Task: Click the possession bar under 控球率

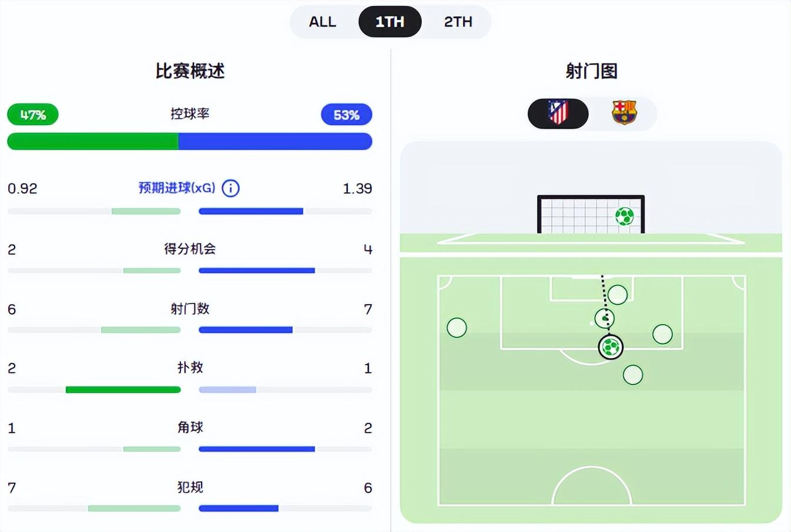Action: 189,141
